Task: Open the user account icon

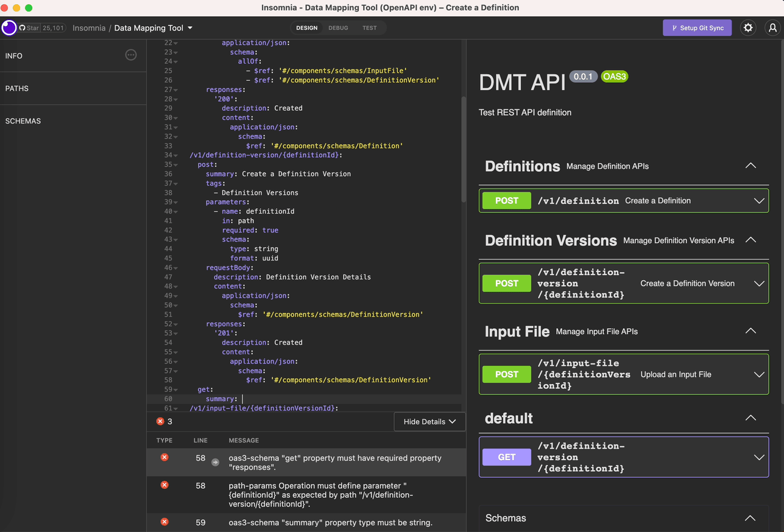Action: 772,28
